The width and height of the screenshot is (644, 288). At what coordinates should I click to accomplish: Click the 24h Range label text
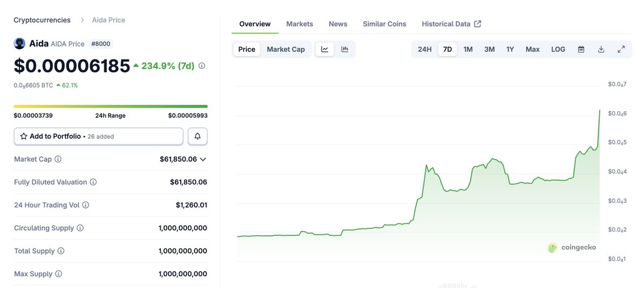pos(111,116)
